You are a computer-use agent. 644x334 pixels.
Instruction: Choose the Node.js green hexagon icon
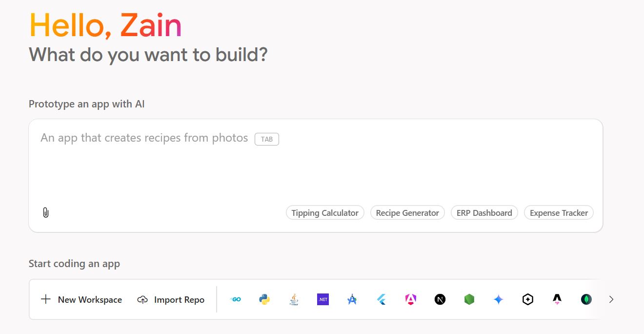(469, 299)
